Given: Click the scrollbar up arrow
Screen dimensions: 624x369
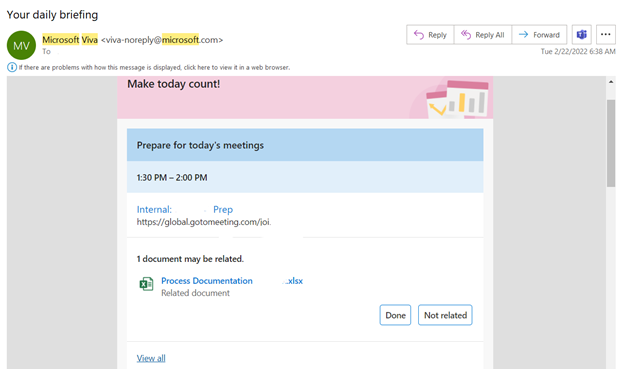Looking at the screenshot, I should (611, 82).
